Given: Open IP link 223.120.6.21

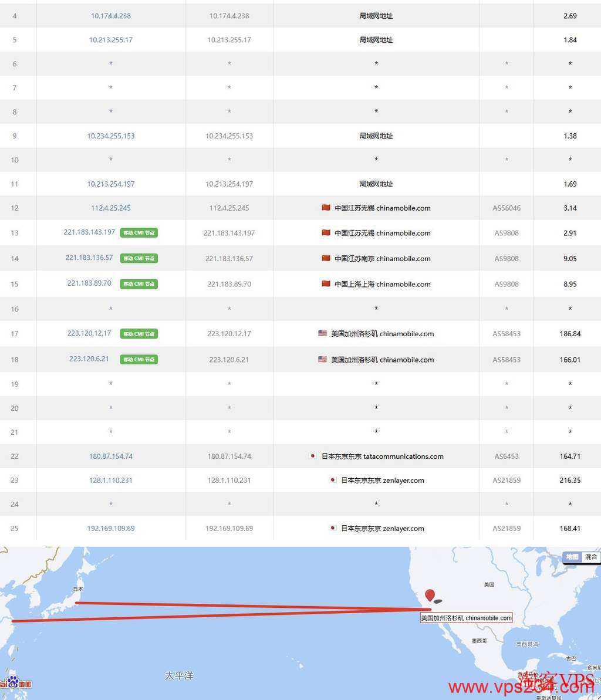Looking at the screenshot, I should (89, 359).
